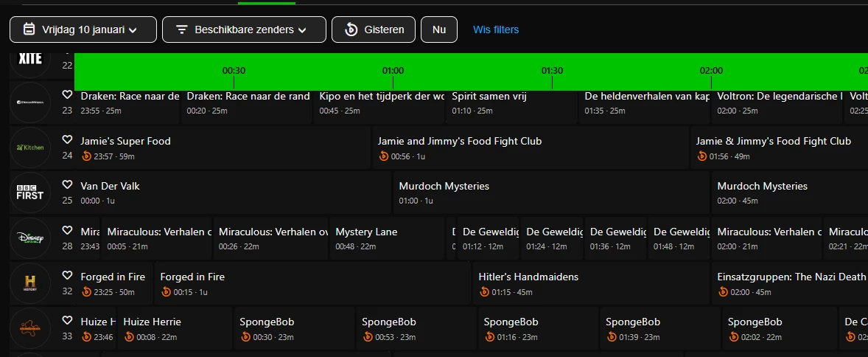The height and width of the screenshot is (357, 868).
Task: Open De Geweldig episode at 01:48
Action: pos(679,238)
